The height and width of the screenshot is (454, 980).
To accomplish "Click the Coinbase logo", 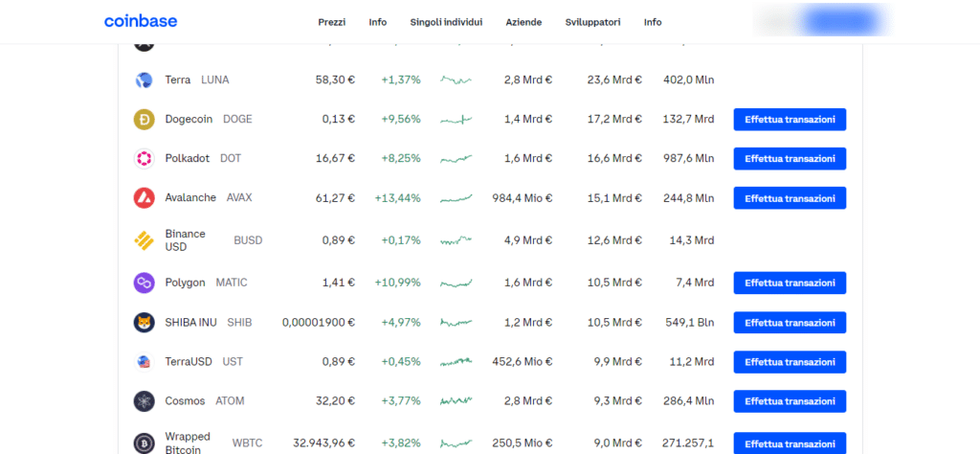I will click(x=141, y=21).
